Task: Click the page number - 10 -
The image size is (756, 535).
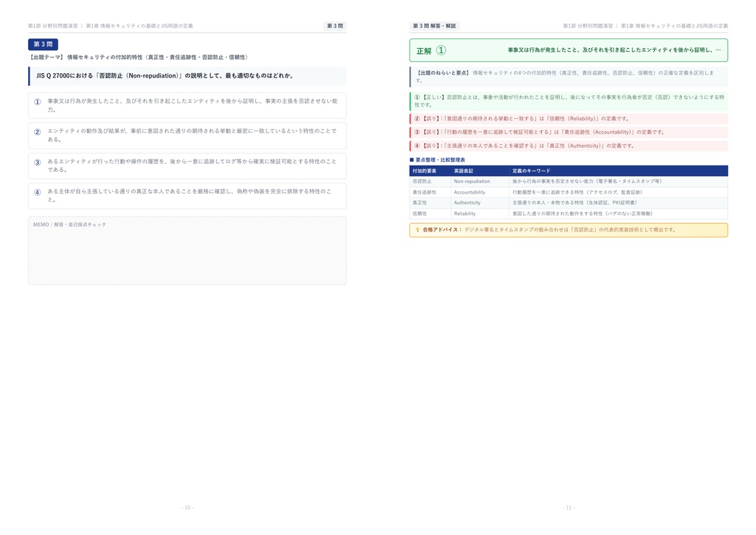Action: [x=188, y=508]
